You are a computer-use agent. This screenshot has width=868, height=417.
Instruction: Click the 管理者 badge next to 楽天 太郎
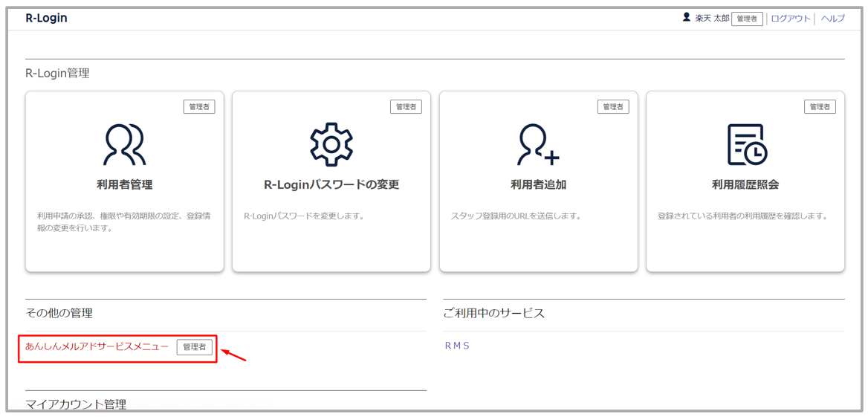748,19
